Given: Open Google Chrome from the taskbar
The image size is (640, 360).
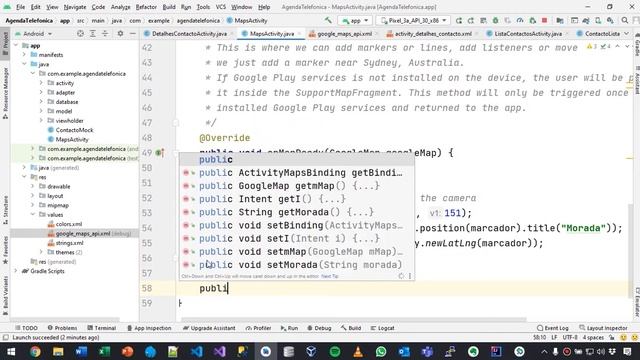Looking at the screenshot, I should tap(35, 351).
